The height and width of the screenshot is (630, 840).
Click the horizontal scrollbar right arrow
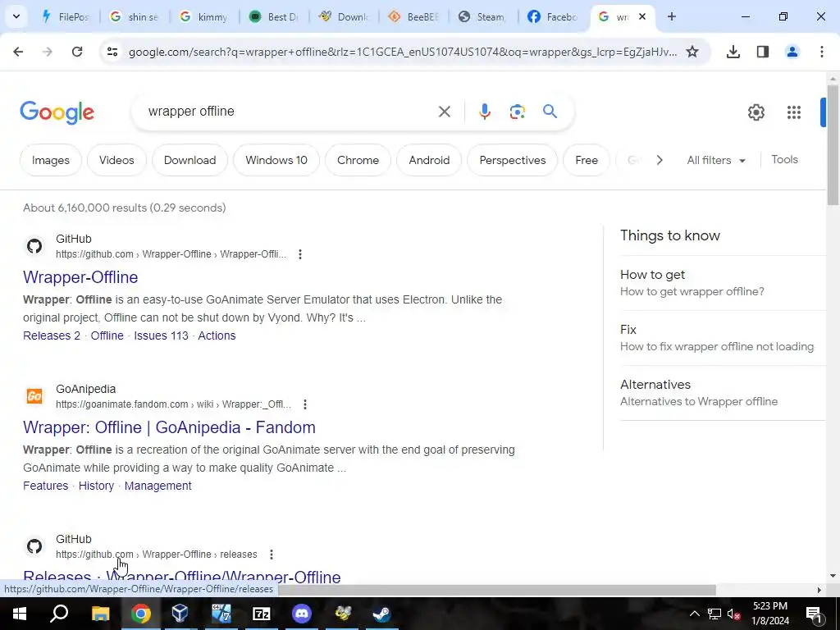click(819, 590)
